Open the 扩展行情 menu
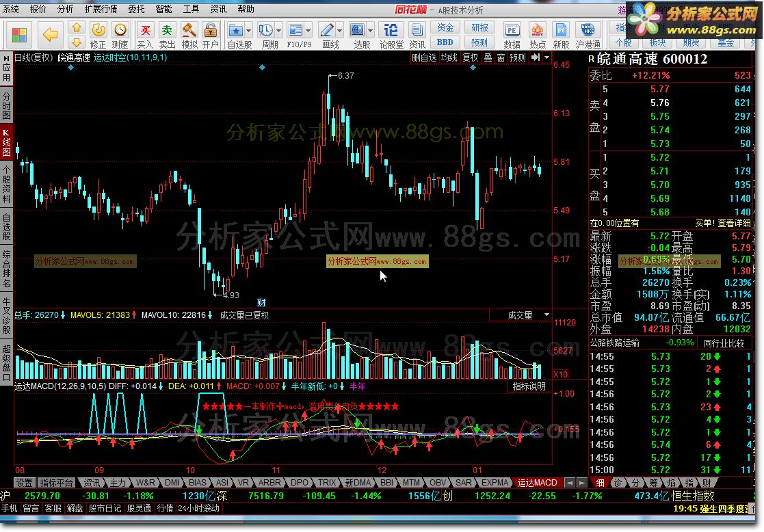 click(101, 9)
